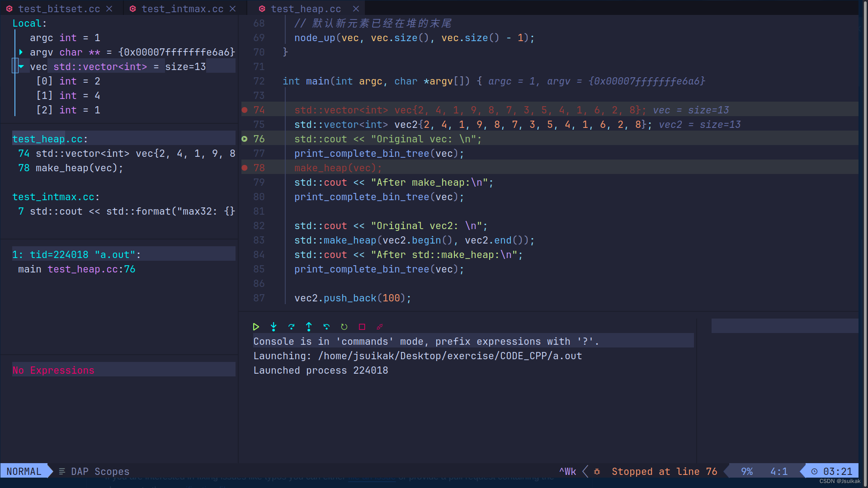Click the No Expressions watch panel
The image size is (868, 488).
(53, 371)
